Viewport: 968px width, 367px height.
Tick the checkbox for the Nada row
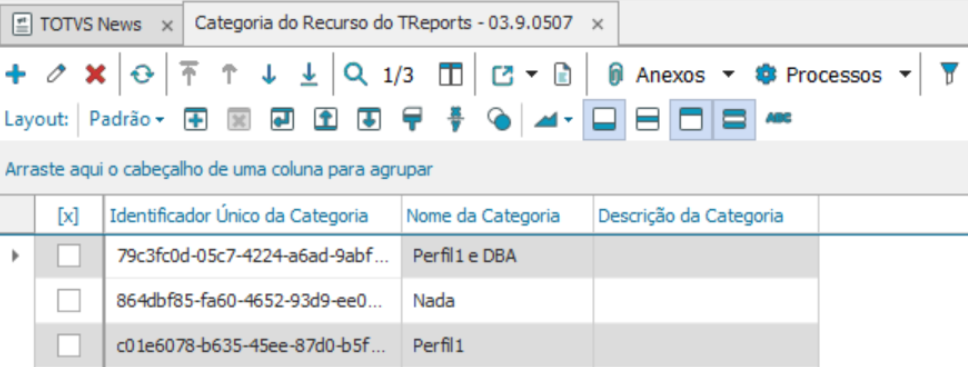(69, 301)
